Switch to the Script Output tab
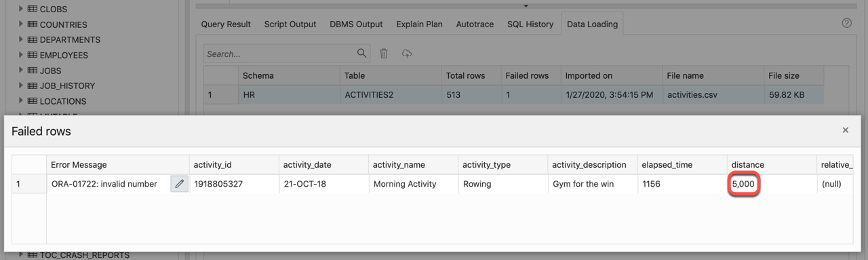The height and width of the screenshot is (260, 868). [x=290, y=24]
